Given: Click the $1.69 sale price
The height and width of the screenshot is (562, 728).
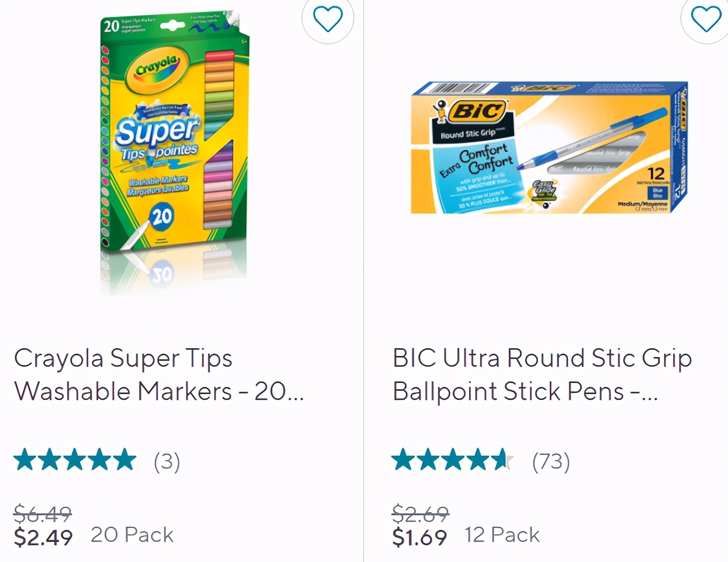Looking at the screenshot, I should point(419,537).
